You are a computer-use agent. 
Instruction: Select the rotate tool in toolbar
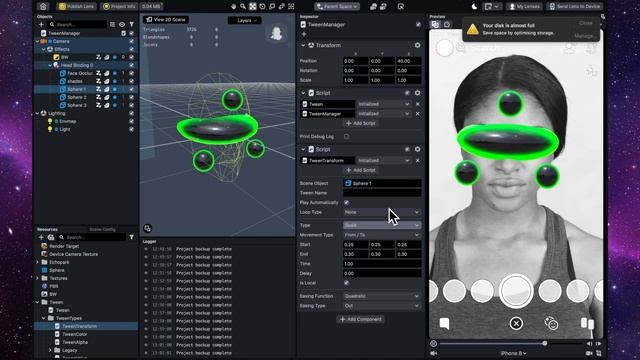pyautogui.click(x=262, y=6)
